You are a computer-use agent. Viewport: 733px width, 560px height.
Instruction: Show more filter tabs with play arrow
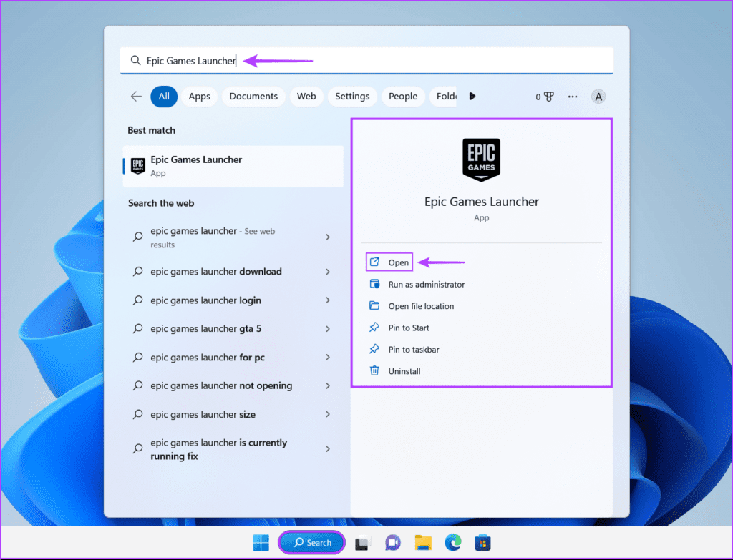(472, 97)
